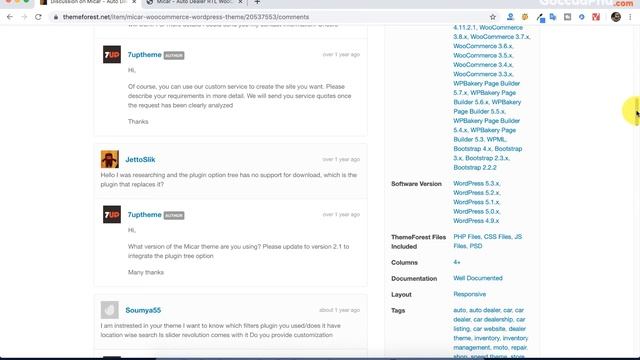640x360 pixels.
Task: Open PHP Files link
Action: pos(467,237)
